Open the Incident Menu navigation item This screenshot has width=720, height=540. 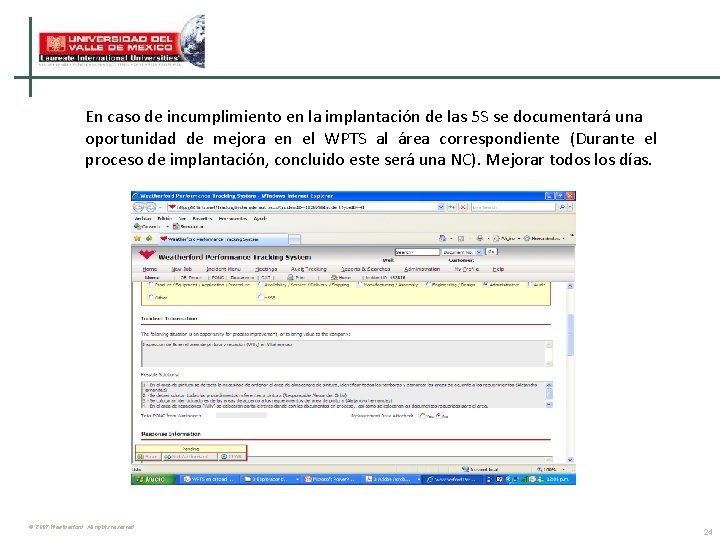tap(224, 269)
